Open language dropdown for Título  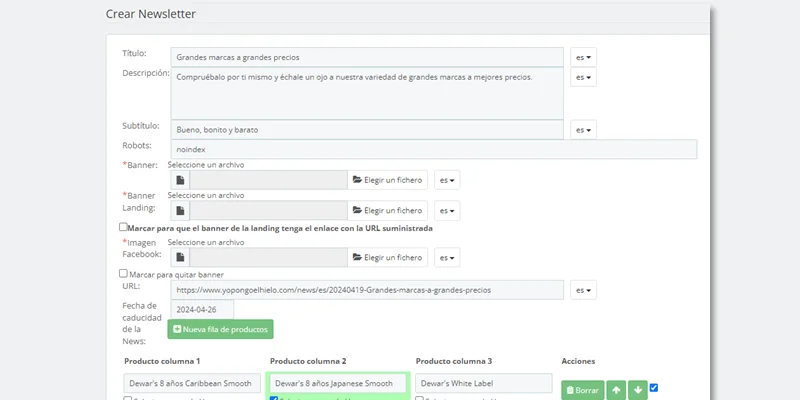[583, 57]
